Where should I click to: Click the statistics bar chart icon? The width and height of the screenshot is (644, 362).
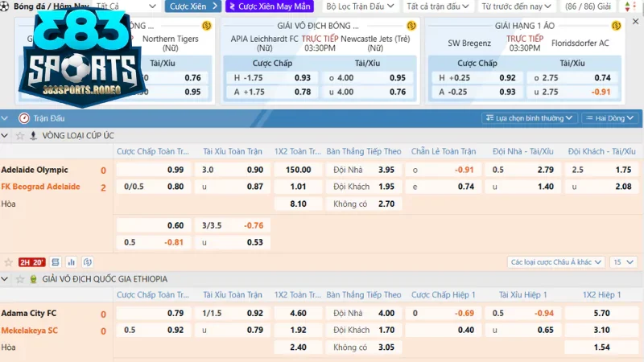point(71,262)
